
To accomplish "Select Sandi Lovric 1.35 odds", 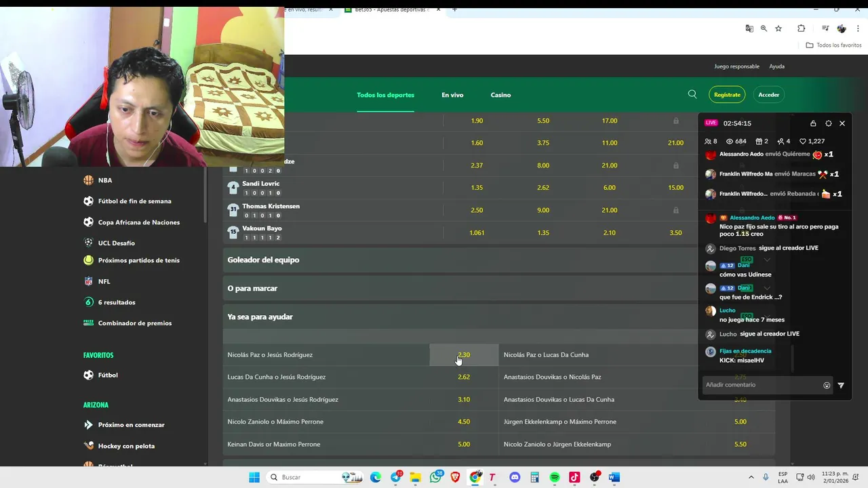I will [477, 188].
